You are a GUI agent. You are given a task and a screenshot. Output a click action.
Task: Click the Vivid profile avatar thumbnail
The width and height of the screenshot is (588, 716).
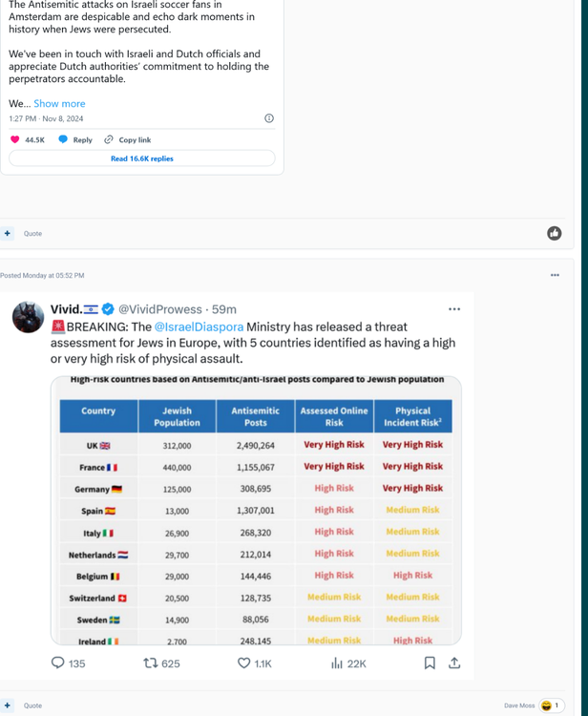(x=28, y=317)
